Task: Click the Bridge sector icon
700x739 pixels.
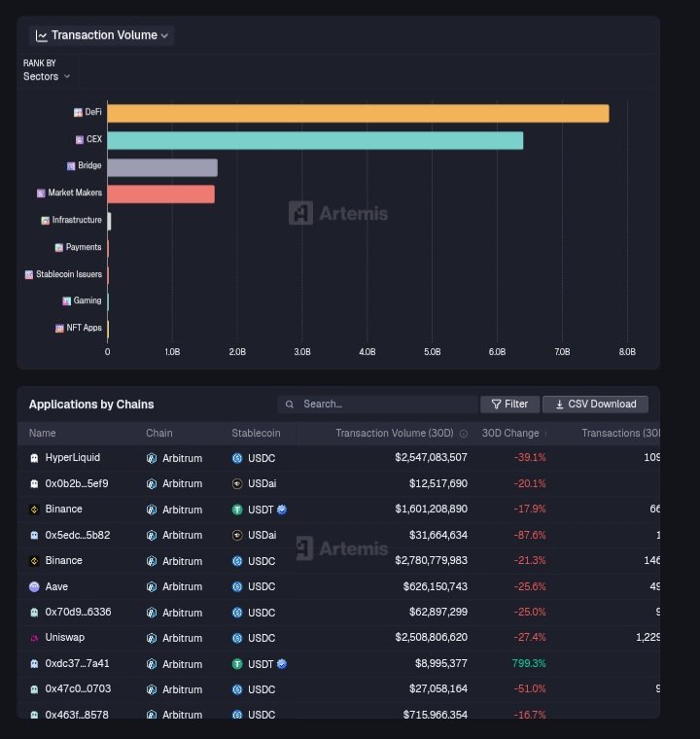Action: pos(71,166)
